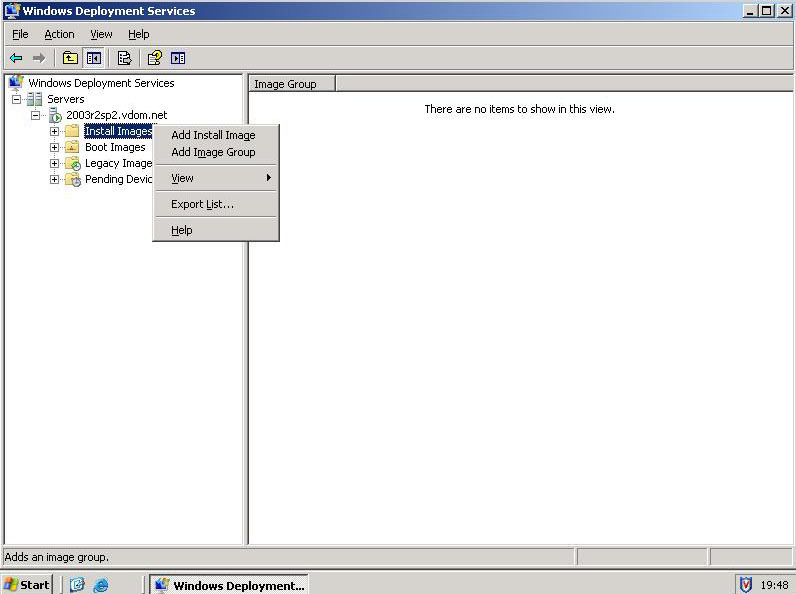Select the Servers tree item label
Image resolution: width=796 pixels, height=594 pixels.
click(x=65, y=99)
